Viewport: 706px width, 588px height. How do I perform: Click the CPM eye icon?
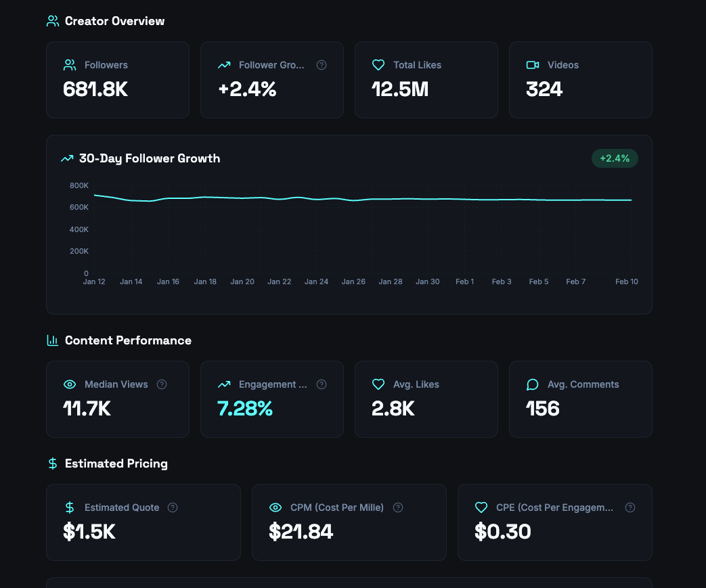275,507
